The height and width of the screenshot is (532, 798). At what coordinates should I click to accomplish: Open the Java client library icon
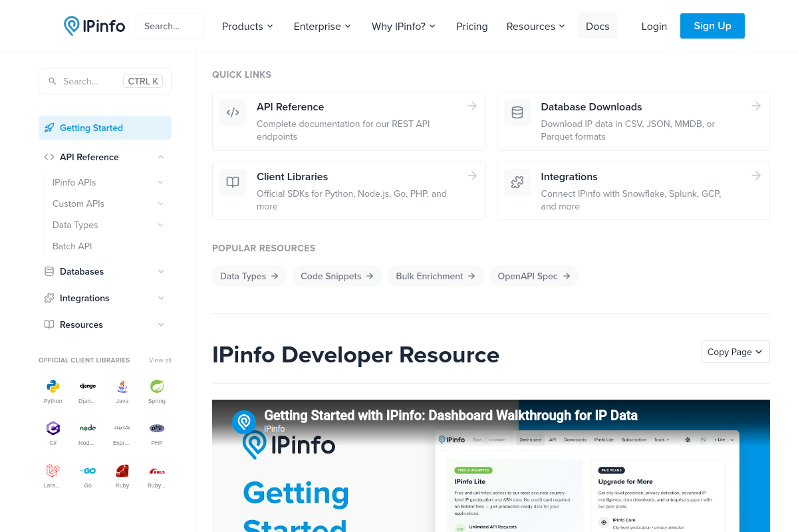[x=122, y=386]
